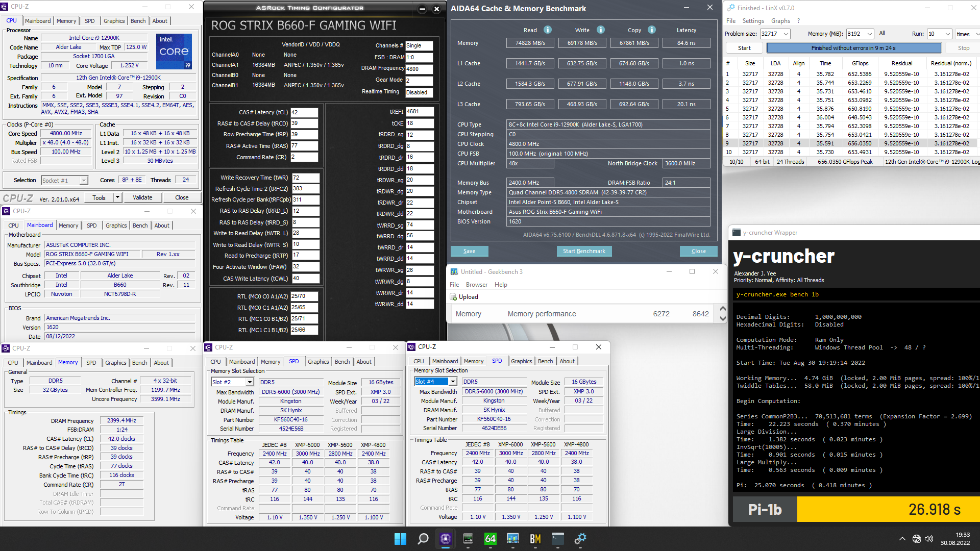Open Geekbench icon in taskbar
This screenshot has width=980, height=551.
512,539
